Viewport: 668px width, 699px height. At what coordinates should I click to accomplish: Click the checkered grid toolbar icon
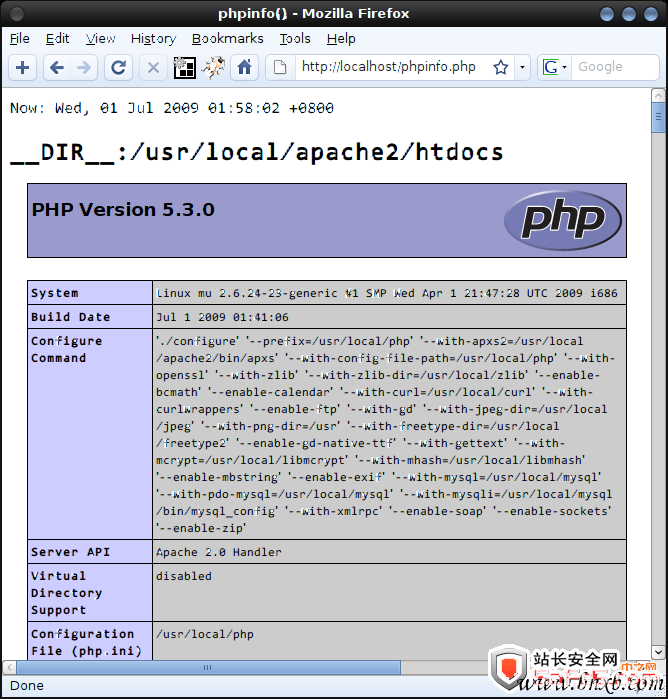pos(185,68)
